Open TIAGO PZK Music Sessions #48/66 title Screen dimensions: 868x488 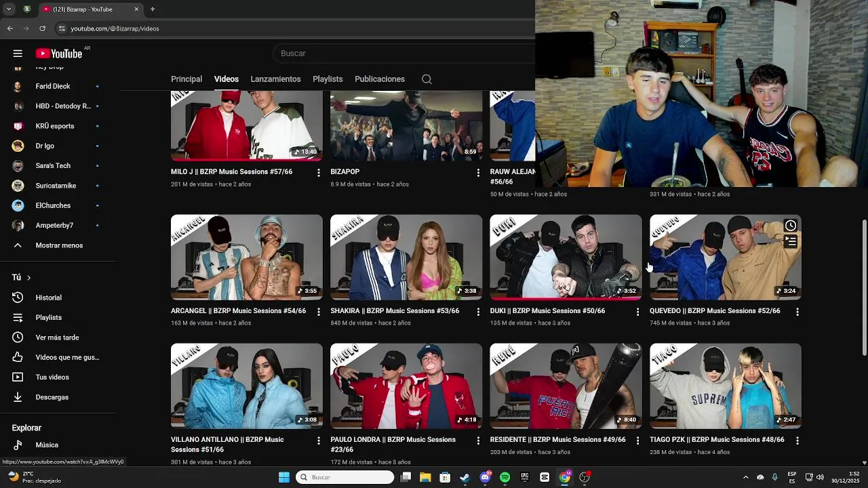[x=717, y=440]
